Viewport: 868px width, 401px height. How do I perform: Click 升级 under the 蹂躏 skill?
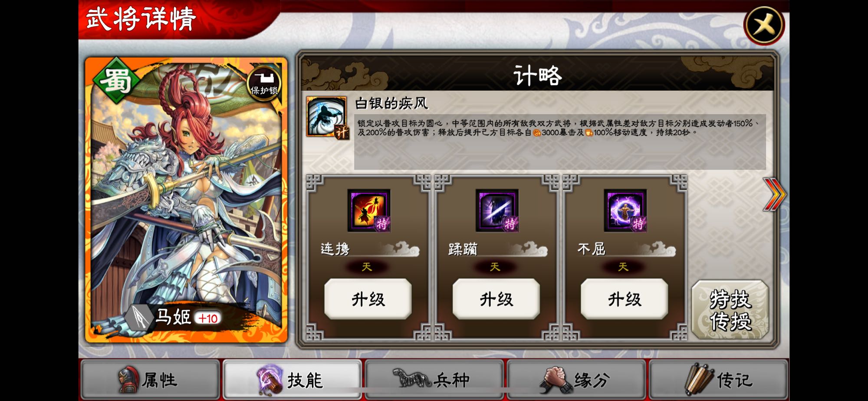496,299
